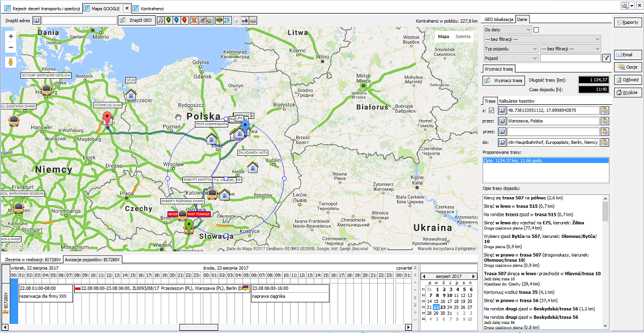Image resolution: width=644 pixels, height=333 pixels.
Task: Toggle the checkbox beside 'z:' origin
Action: coord(492,110)
